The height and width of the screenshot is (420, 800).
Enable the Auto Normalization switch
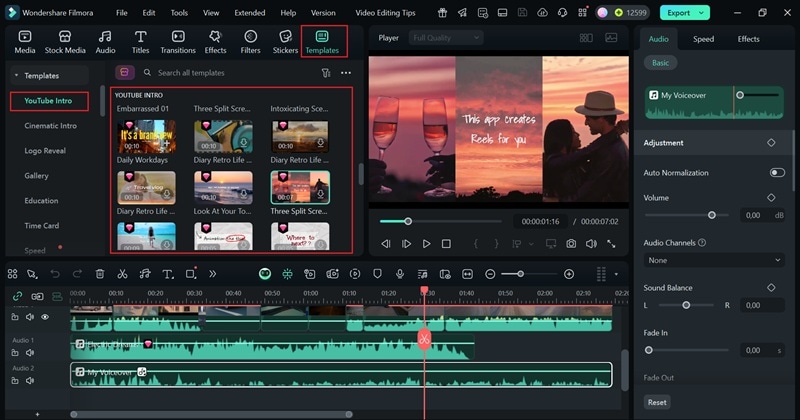776,173
